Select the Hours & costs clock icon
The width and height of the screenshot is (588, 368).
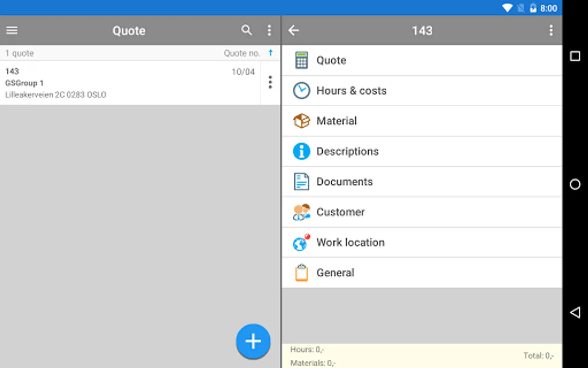coord(301,91)
